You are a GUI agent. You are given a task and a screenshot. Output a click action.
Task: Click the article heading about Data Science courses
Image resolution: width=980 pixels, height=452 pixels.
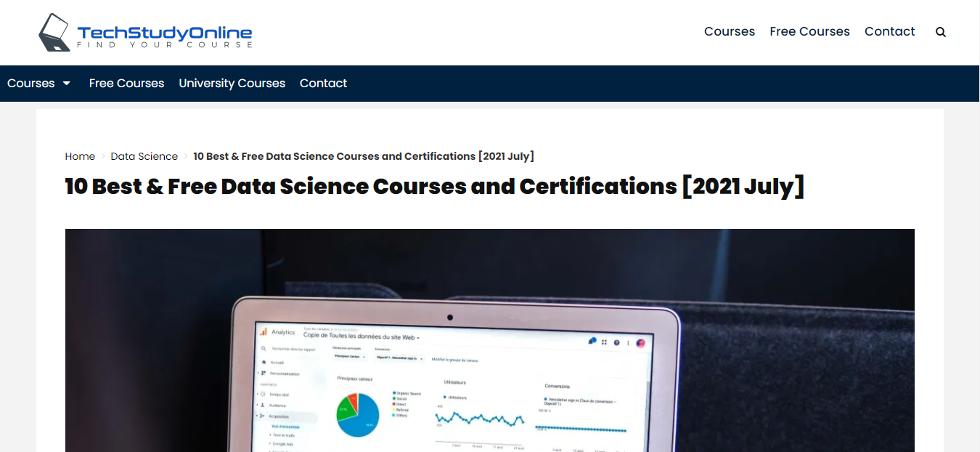point(434,186)
